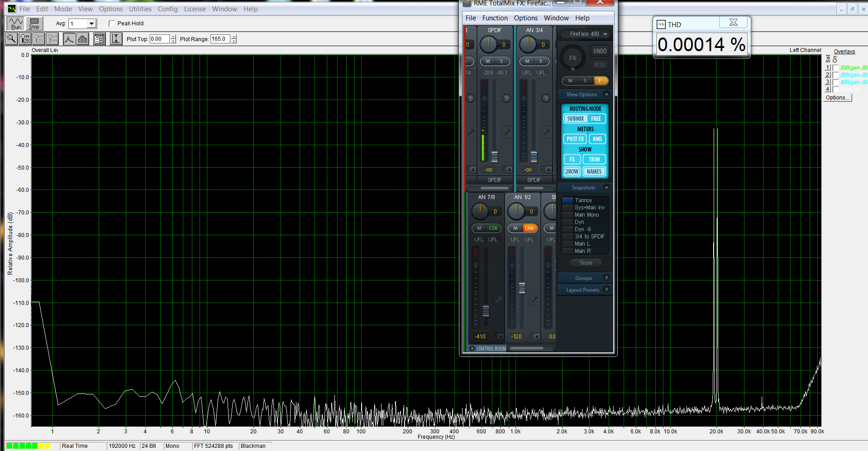The height and width of the screenshot is (451, 868).
Task: Select the Main Mono snapshot
Action: pos(586,215)
